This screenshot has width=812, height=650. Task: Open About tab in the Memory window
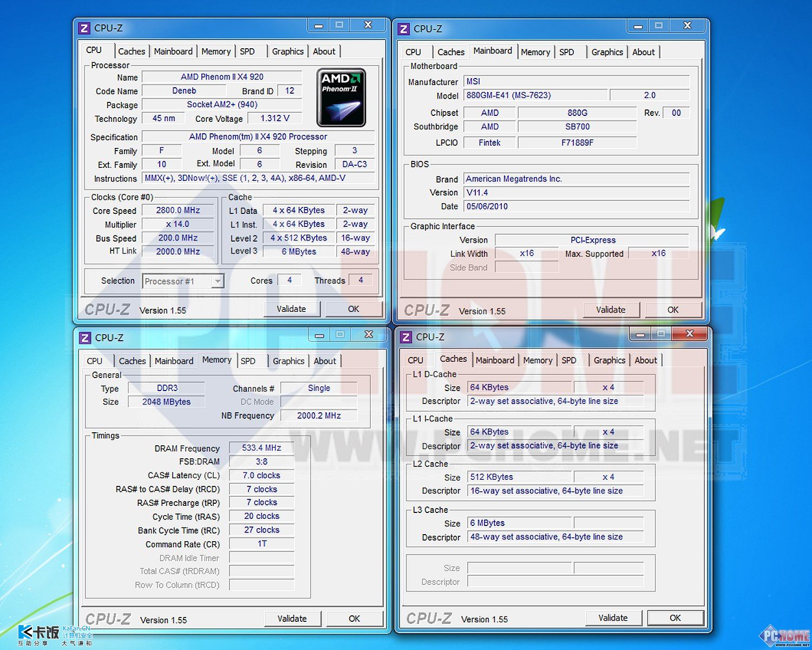pyautogui.click(x=325, y=361)
